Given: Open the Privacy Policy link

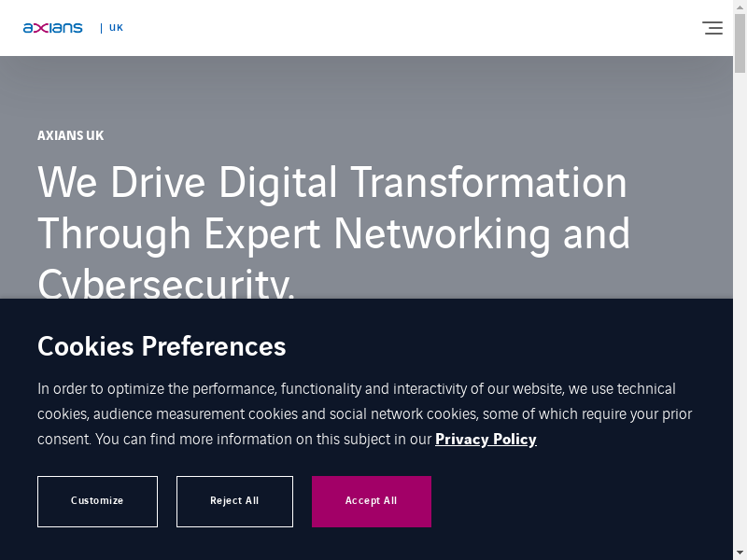Looking at the screenshot, I should [x=486, y=439].
